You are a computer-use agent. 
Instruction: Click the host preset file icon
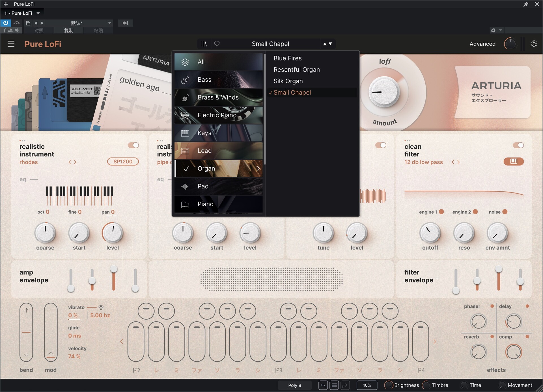click(x=28, y=23)
